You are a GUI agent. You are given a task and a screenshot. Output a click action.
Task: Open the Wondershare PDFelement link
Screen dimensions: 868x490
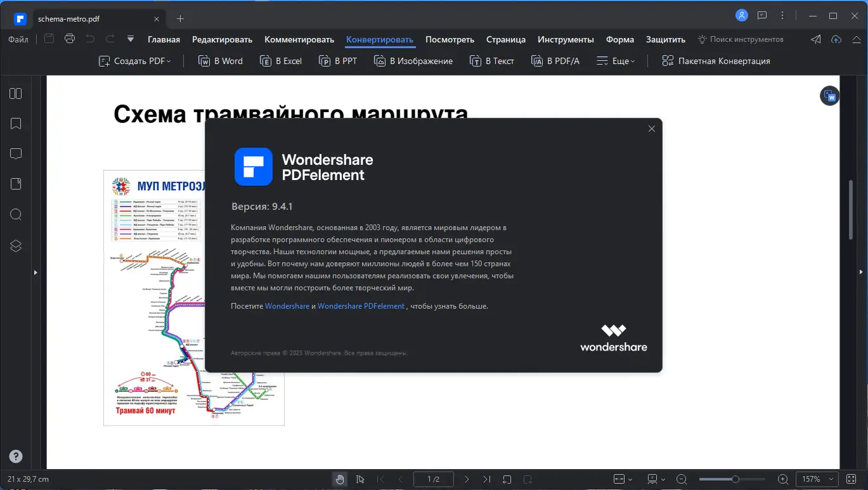pyautogui.click(x=361, y=306)
